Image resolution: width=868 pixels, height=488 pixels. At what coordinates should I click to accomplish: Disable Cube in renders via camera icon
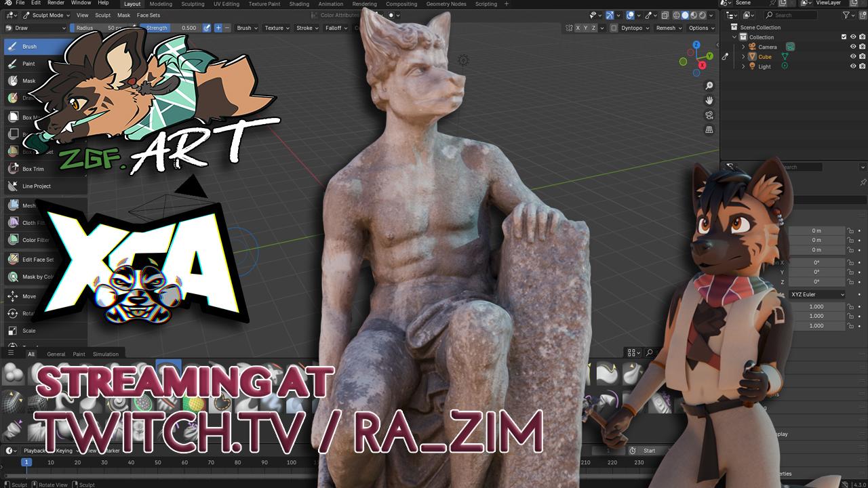point(862,57)
